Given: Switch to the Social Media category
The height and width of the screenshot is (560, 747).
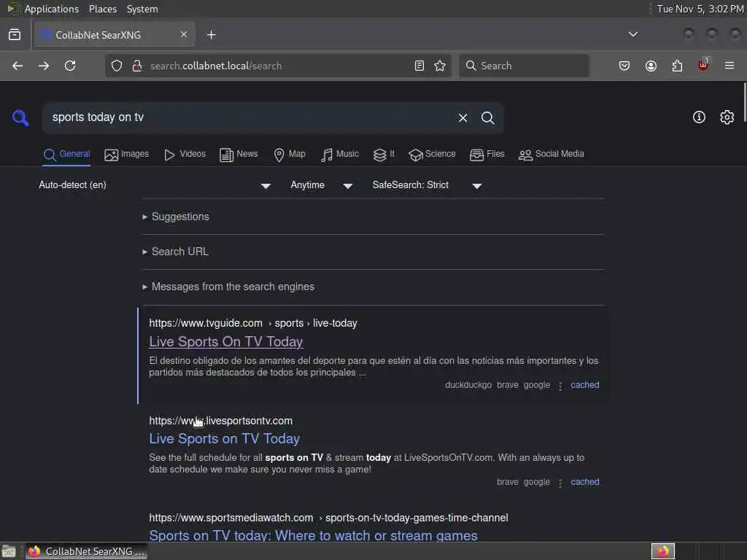Looking at the screenshot, I should coord(551,155).
